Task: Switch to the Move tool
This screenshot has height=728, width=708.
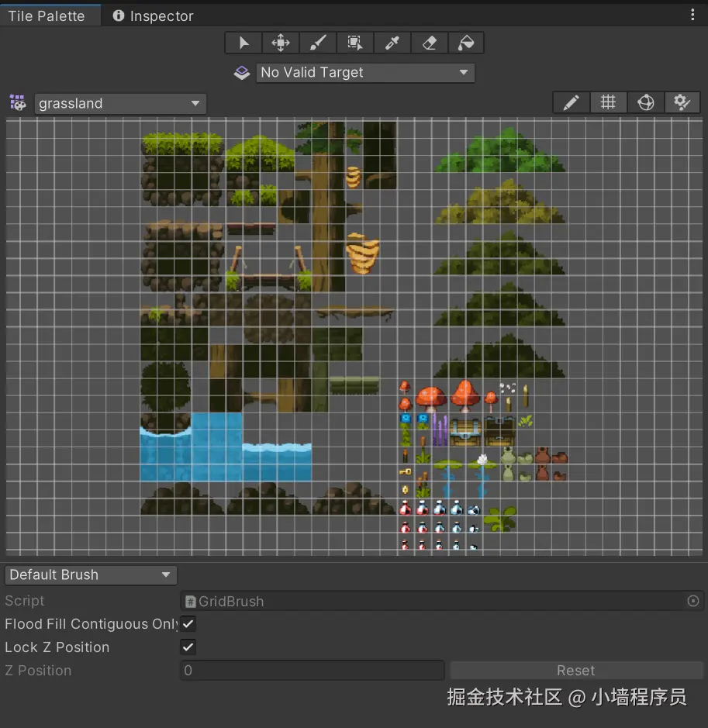Action: click(280, 43)
